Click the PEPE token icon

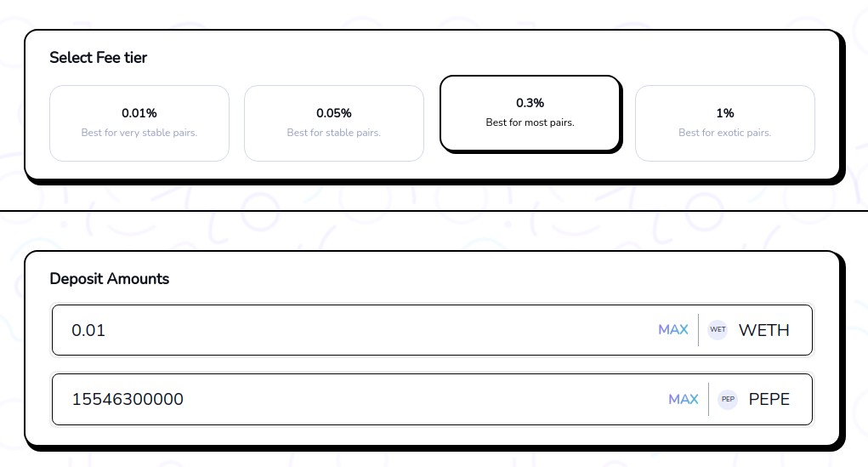[728, 399]
